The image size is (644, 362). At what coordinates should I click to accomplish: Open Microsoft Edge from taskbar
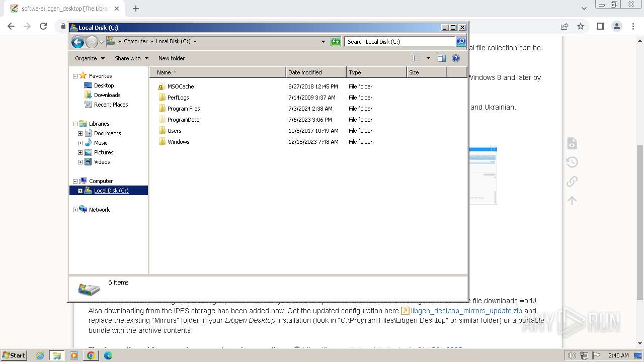pos(108,355)
